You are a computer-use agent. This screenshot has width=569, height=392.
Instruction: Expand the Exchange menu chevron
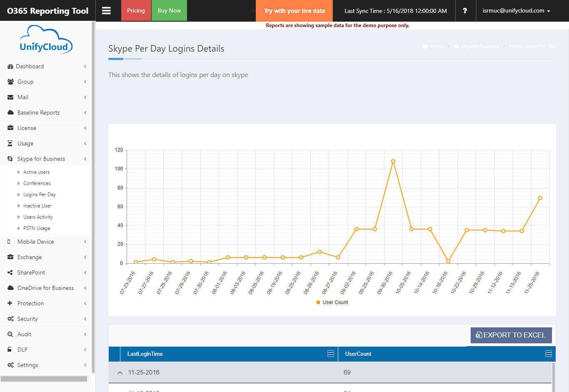(x=85, y=257)
